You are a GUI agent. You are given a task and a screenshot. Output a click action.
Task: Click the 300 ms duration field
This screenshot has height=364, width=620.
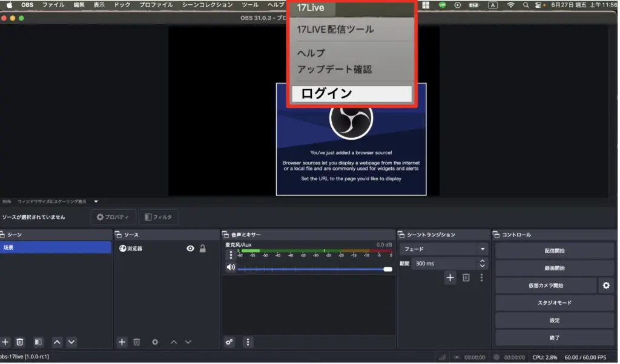click(445, 264)
